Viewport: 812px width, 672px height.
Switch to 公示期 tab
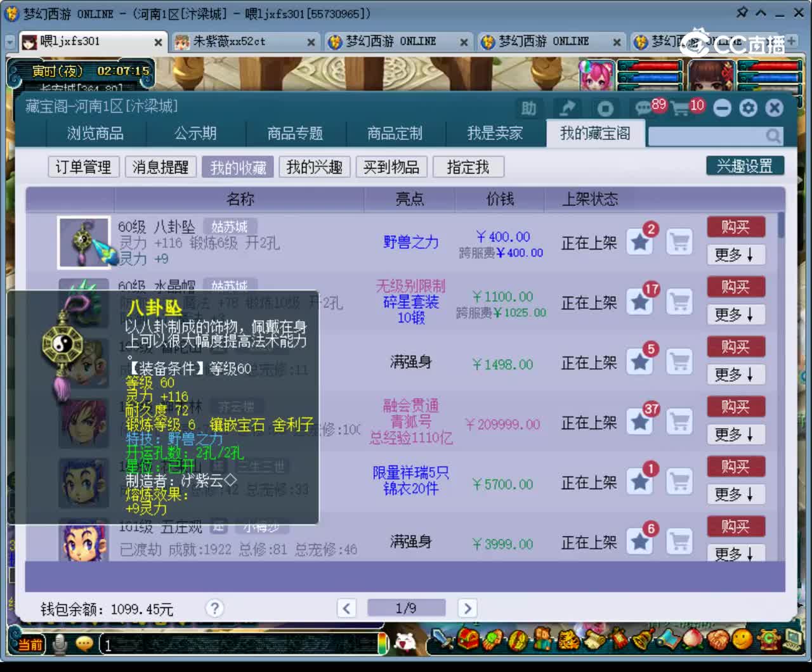pos(195,133)
